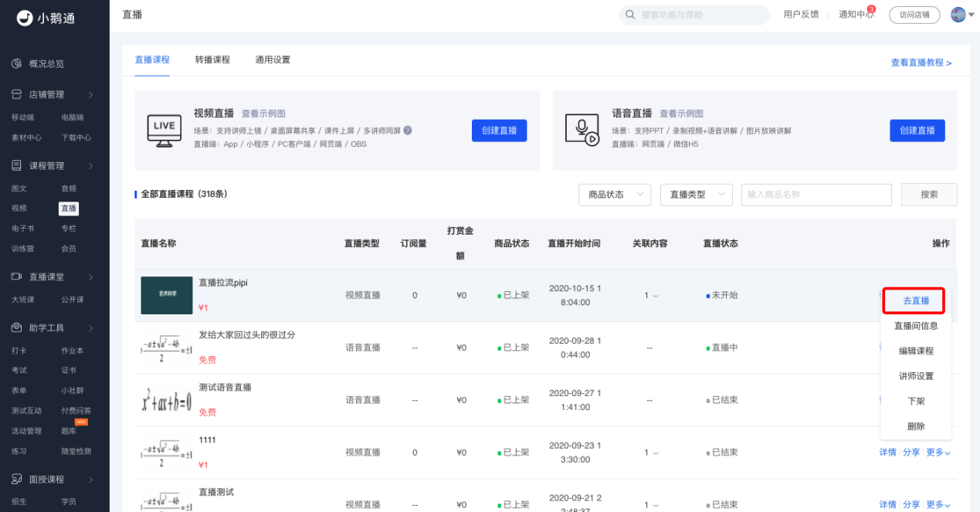Click the 输入商品名称 search field
The width and height of the screenshot is (980, 512).
(x=816, y=195)
